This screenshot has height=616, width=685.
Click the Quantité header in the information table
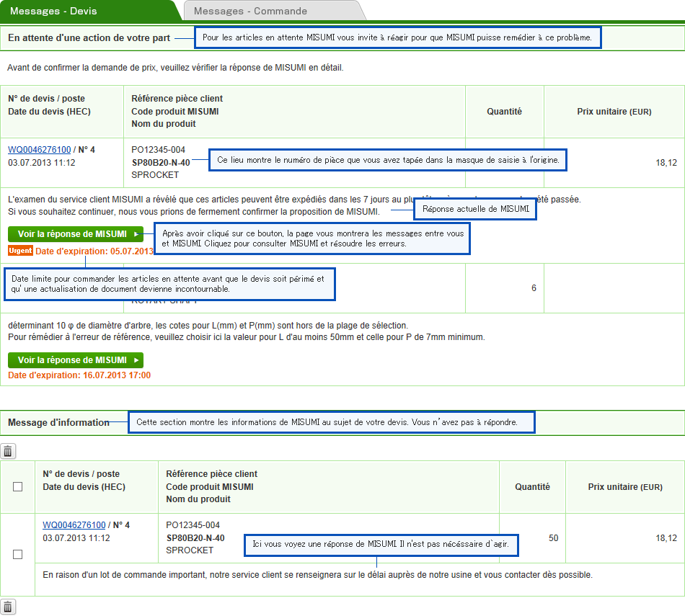click(532, 487)
